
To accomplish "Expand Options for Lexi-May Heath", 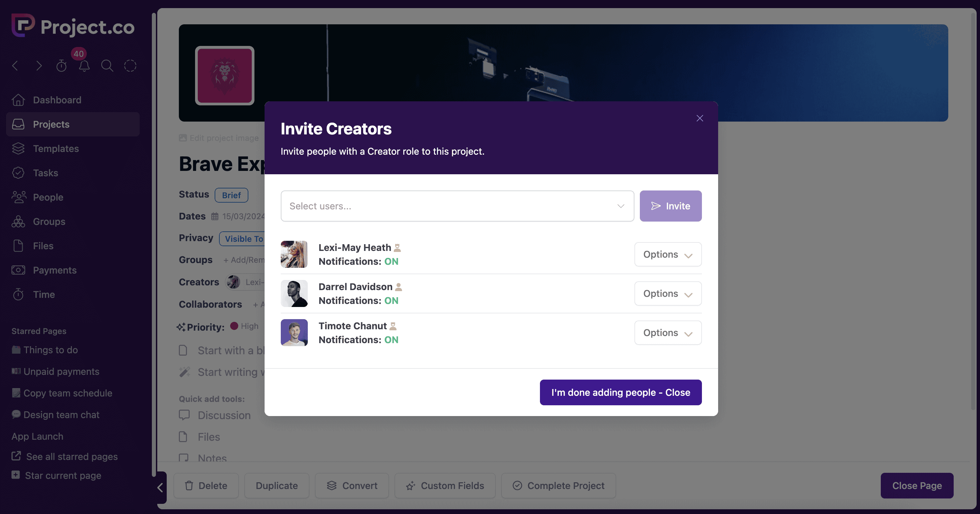I will point(668,254).
